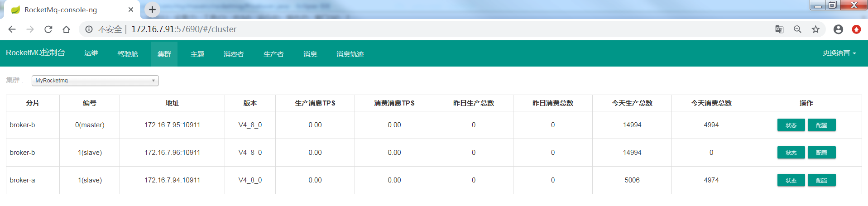Image resolution: width=868 pixels, height=206 pixels.
Task: Click 配置 for the 172.16.7.96 broker
Action: (x=822, y=153)
